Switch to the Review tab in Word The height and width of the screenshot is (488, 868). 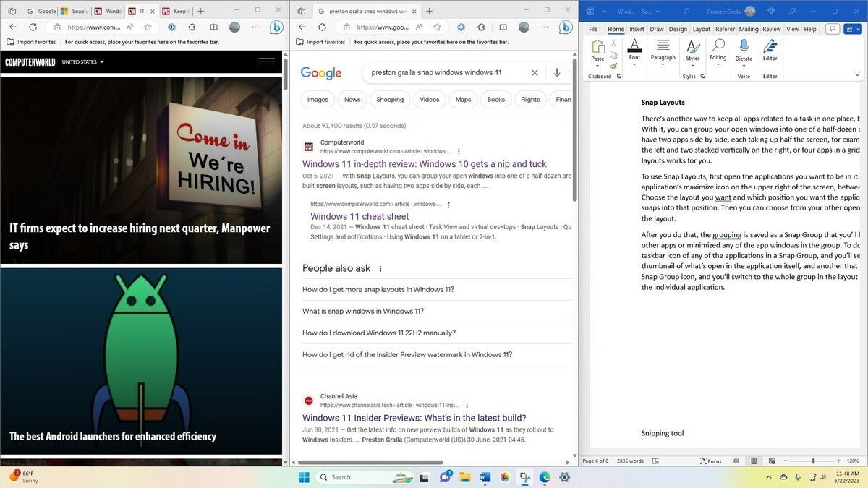pos(772,30)
